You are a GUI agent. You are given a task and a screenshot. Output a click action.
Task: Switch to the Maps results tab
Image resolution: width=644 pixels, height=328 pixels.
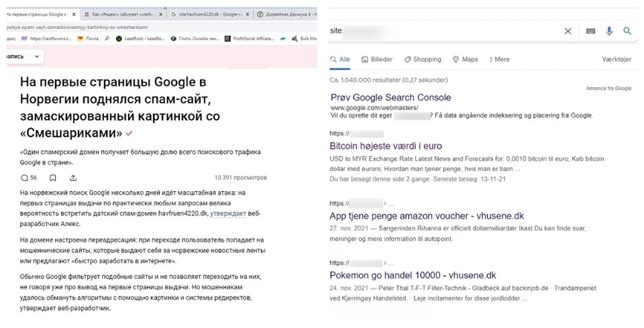click(465, 59)
